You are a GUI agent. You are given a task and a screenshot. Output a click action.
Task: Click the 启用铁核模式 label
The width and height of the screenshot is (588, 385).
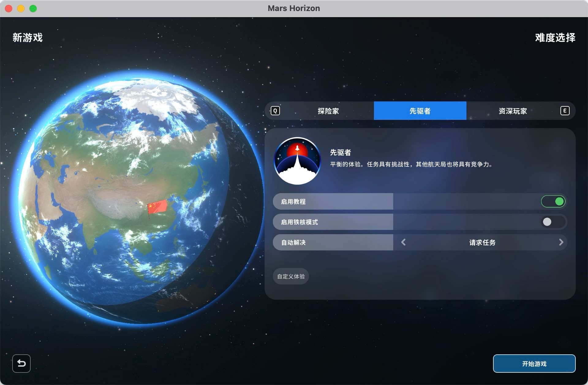[x=299, y=222]
